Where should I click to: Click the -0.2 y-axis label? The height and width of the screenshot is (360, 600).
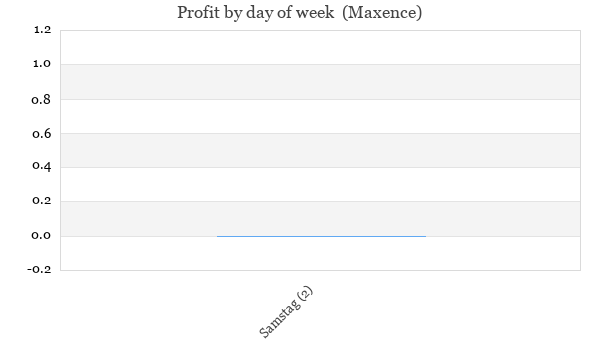(x=39, y=269)
